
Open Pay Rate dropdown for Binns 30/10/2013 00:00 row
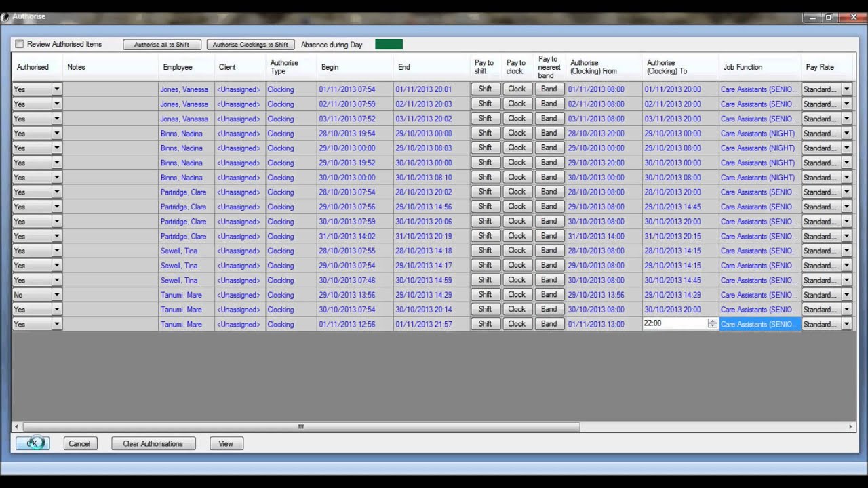point(846,177)
